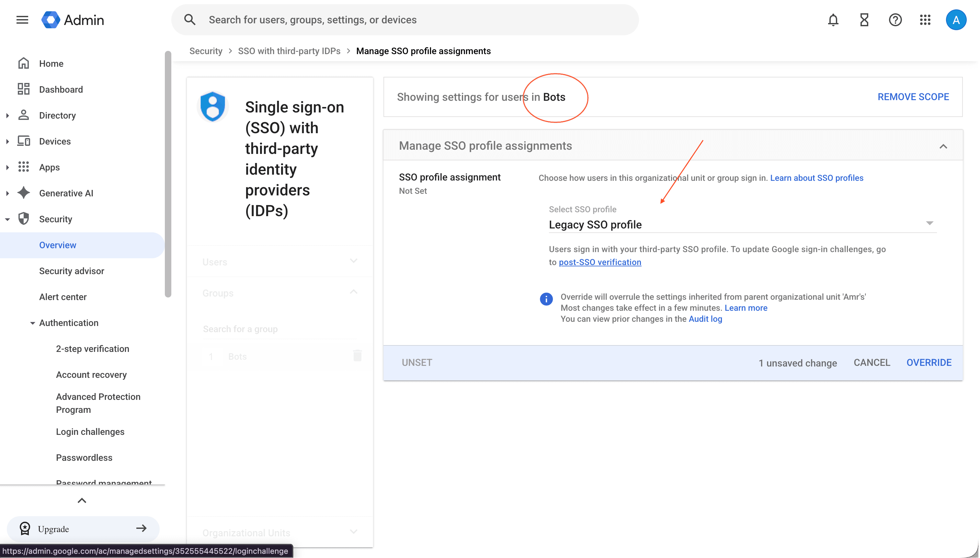The height and width of the screenshot is (558, 980).
Task: Open the main hamburger menu
Action: tap(22, 19)
